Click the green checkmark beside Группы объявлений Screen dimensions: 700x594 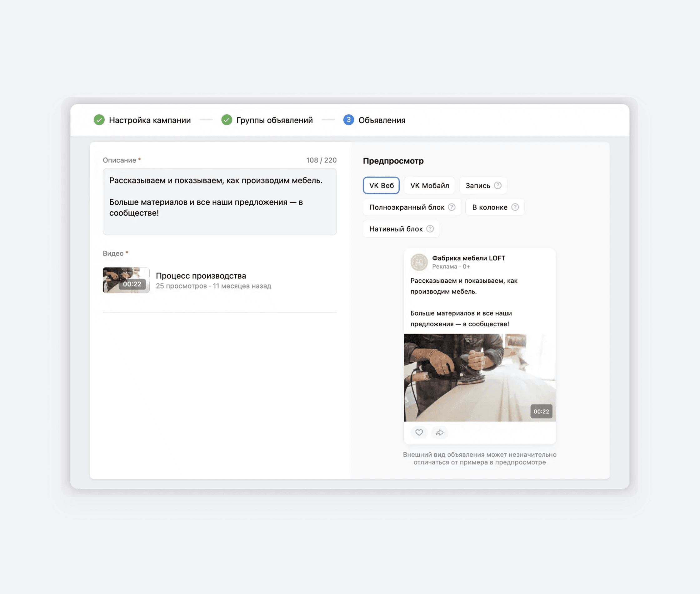[x=227, y=120]
